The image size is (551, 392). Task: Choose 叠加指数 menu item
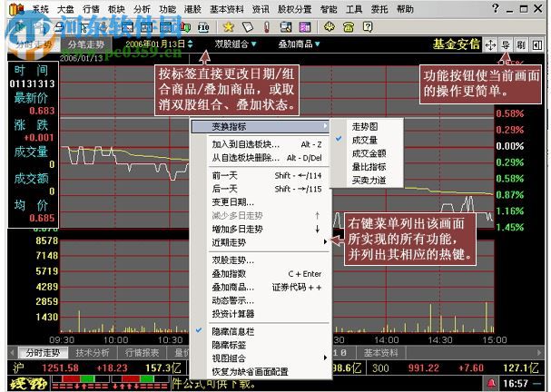click(x=260, y=274)
